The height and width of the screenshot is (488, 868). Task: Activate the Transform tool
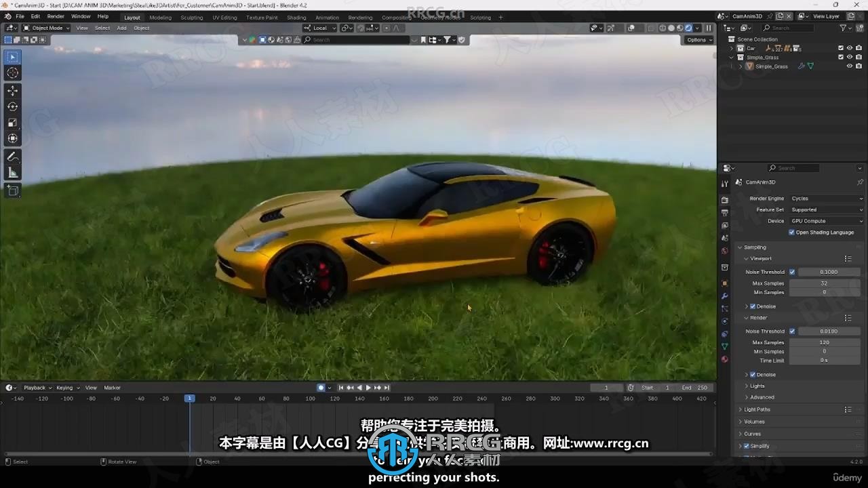coord(12,138)
